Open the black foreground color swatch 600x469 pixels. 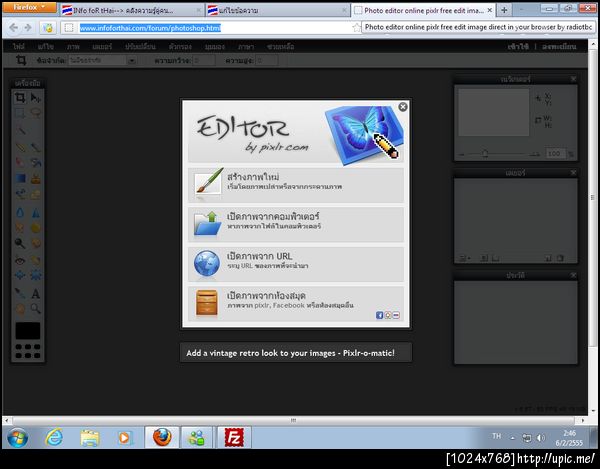click(x=28, y=331)
